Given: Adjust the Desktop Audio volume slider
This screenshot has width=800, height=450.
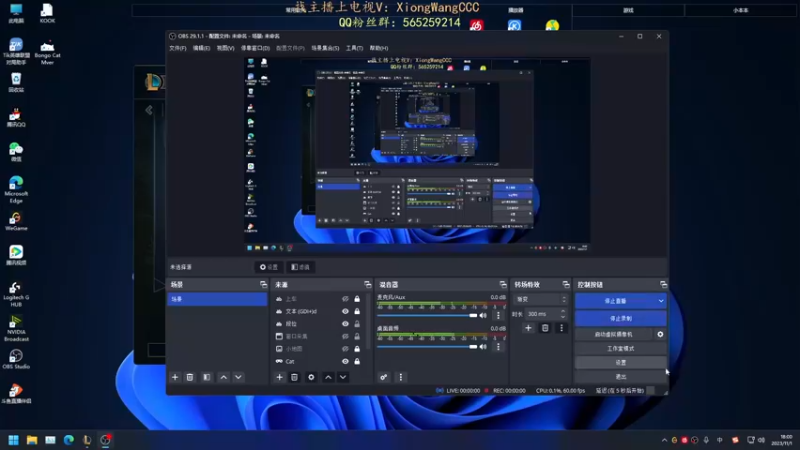Looking at the screenshot, I should pos(427,346).
